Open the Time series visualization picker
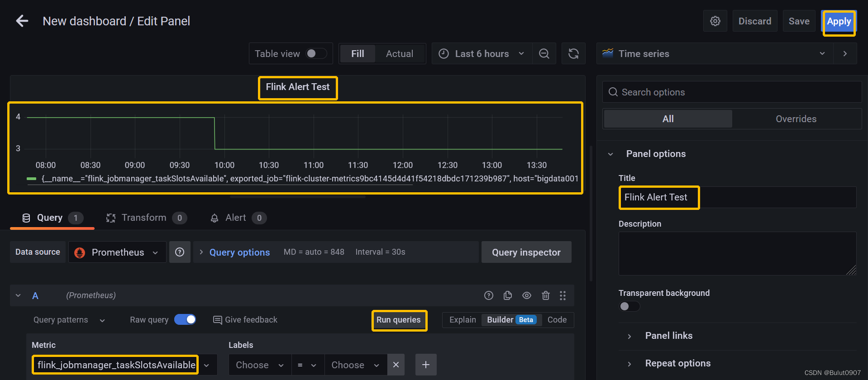The image size is (868, 380). pos(715,53)
